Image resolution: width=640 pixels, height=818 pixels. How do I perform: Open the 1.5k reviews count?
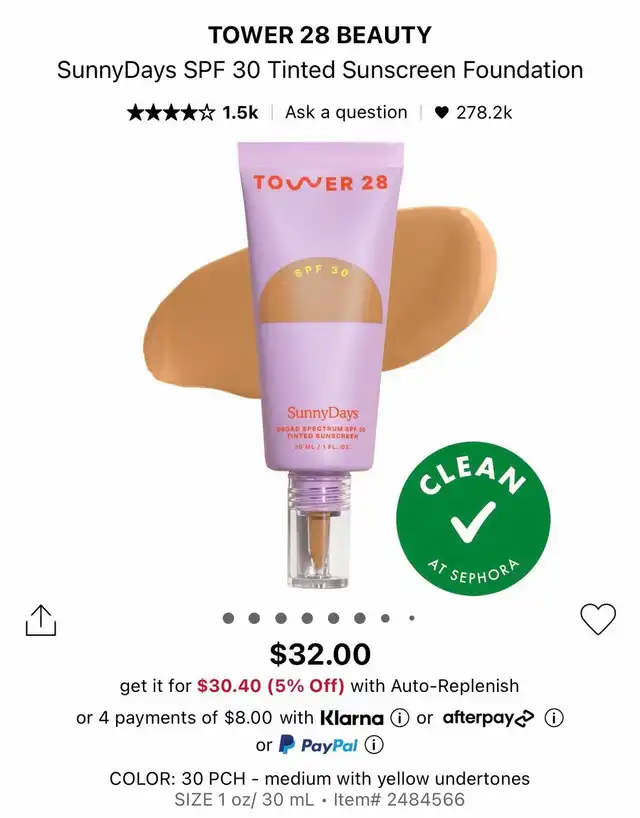point(240,112)
